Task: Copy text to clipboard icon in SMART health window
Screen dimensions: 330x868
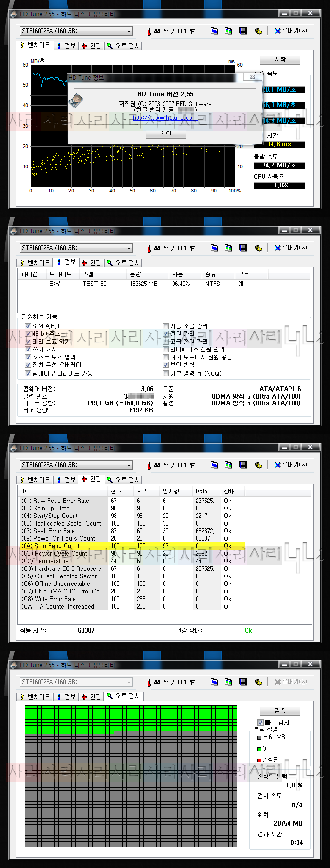Action: (x=214, y=465)
